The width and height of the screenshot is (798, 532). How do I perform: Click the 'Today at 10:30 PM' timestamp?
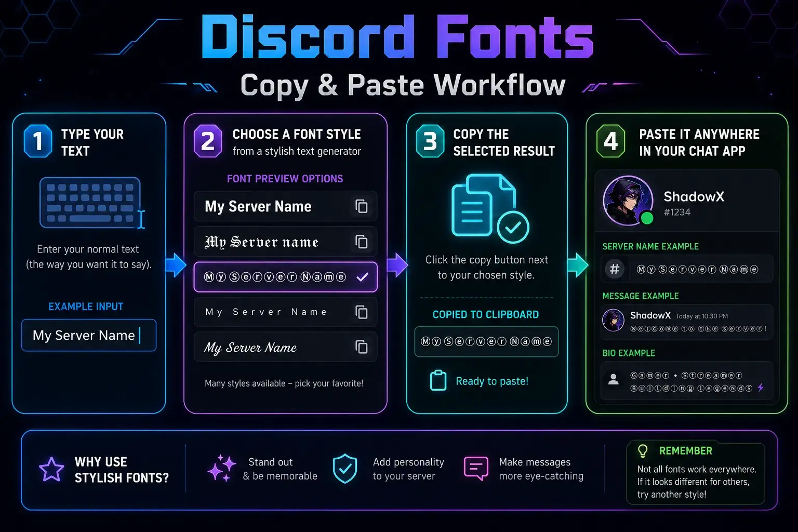click(x=702, y=316)
